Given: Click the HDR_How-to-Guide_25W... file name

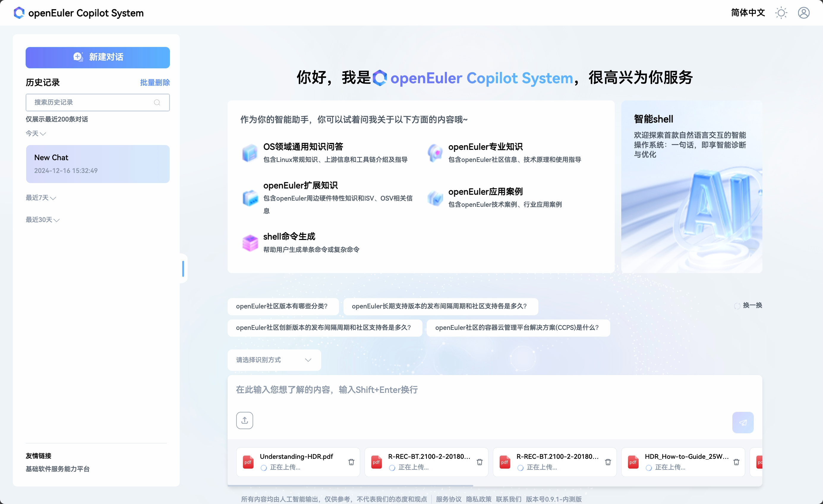Looking at the screenshot, I should (687, 456).
